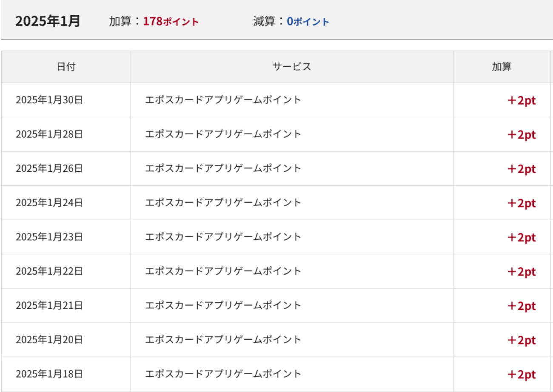The image size is (553, 392).
Task: Select the 2025年1月26日 date cell
Action: [x=49, y=169]
